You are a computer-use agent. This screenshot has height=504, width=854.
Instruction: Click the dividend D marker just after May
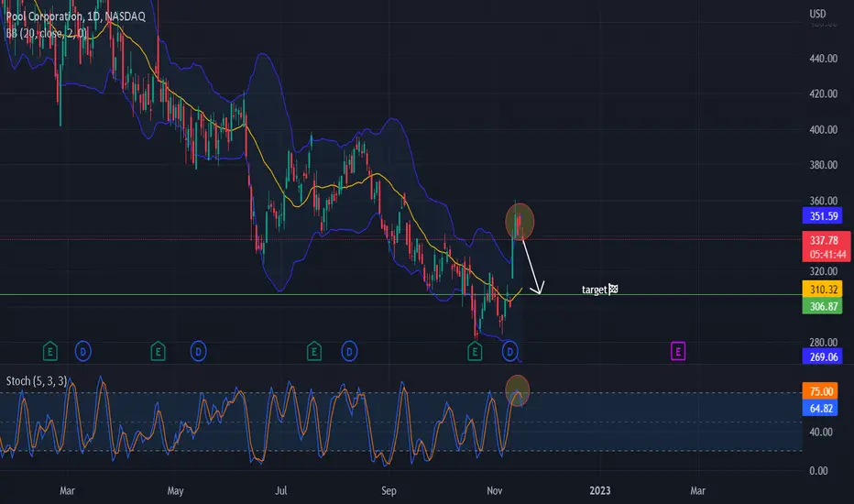(x=198, y=352)
